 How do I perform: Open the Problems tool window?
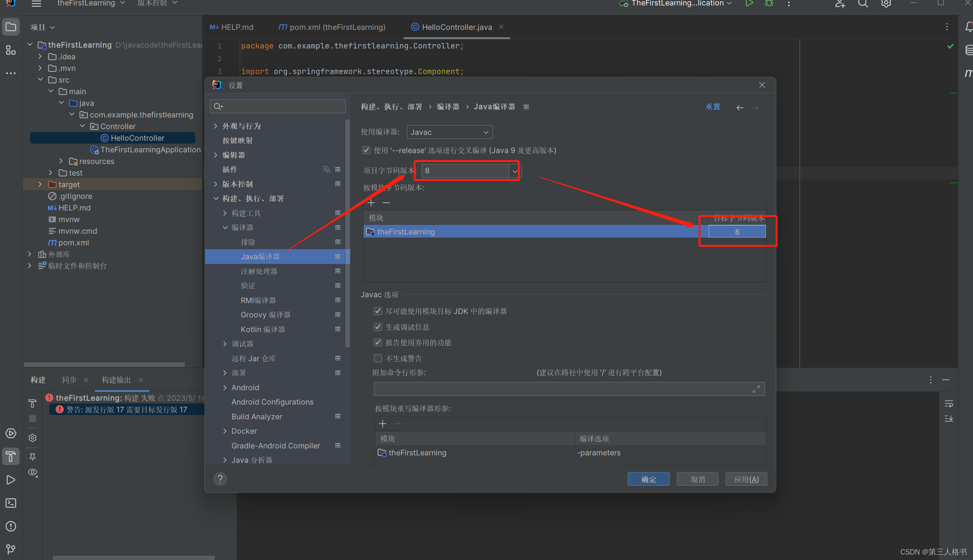11,526
